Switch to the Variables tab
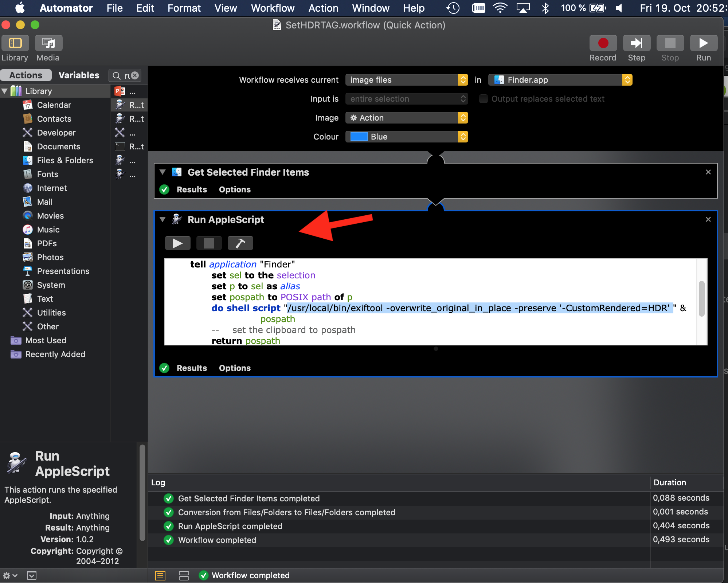The image size is (728, 583). point(79,75)
